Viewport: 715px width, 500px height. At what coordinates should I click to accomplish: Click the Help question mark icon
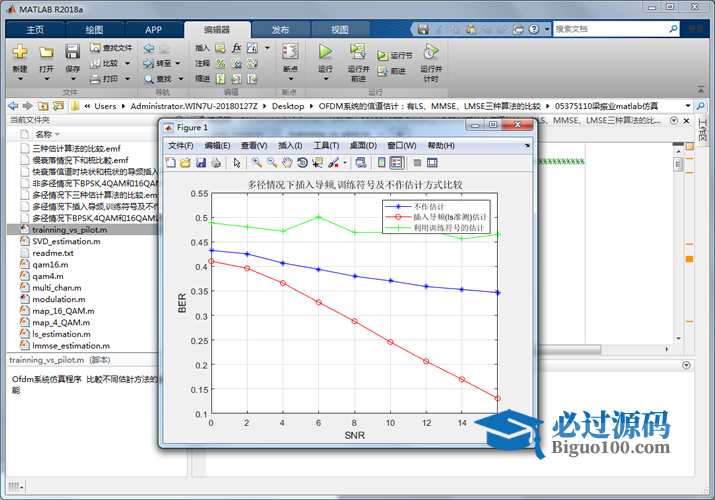(534, 29)
